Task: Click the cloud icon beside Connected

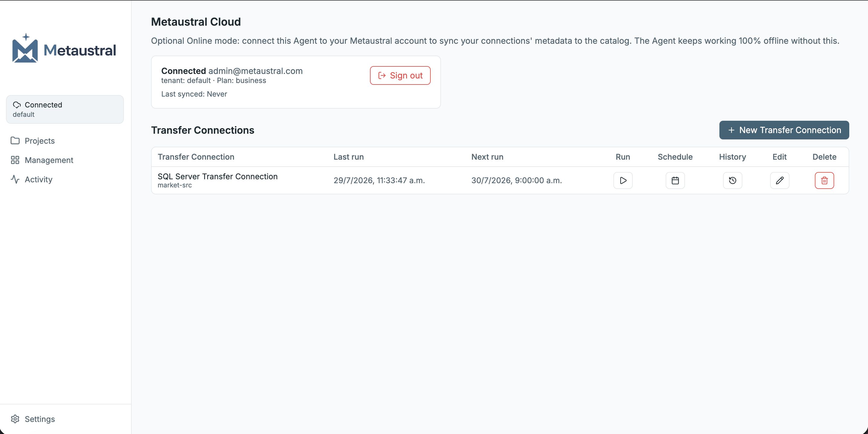Action: (17, 105)
